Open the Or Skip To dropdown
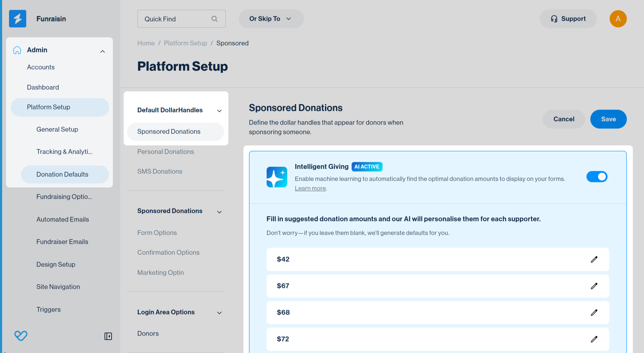Screen dimensions: 644x353 point(271,19)
